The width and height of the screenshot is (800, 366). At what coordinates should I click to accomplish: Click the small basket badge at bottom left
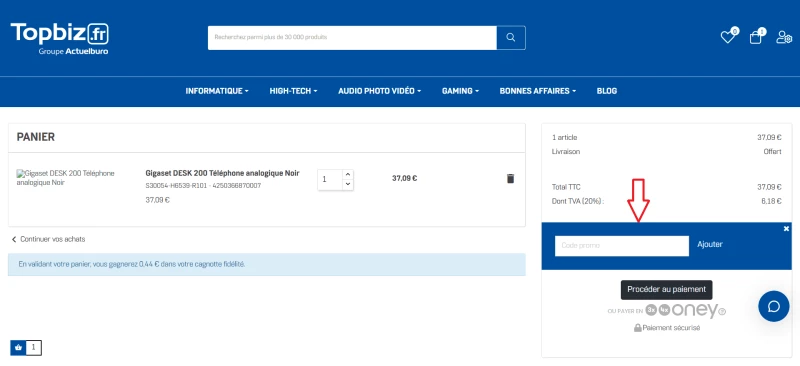[19, 348]
